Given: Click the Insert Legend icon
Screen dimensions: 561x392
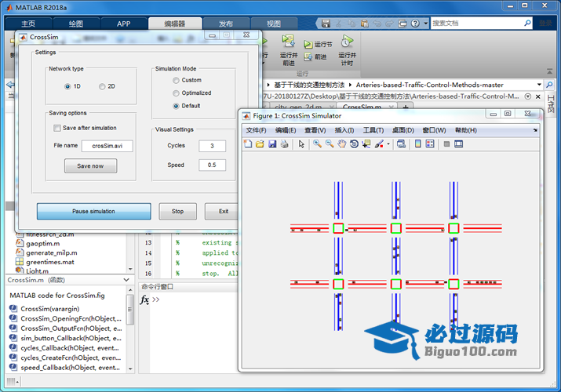Looking at the screenshot, I should click(430, 144).
